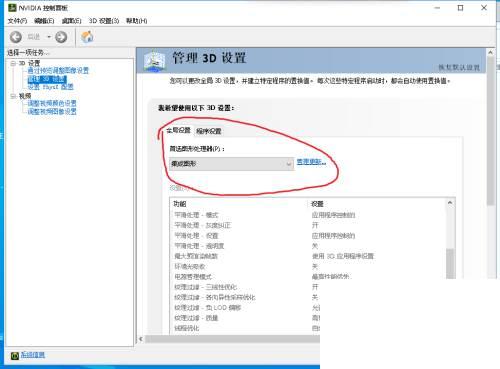Viewport: 500px width, 369px height.
Task: Click the system information icon at bottom left
Action: (15, 356)
